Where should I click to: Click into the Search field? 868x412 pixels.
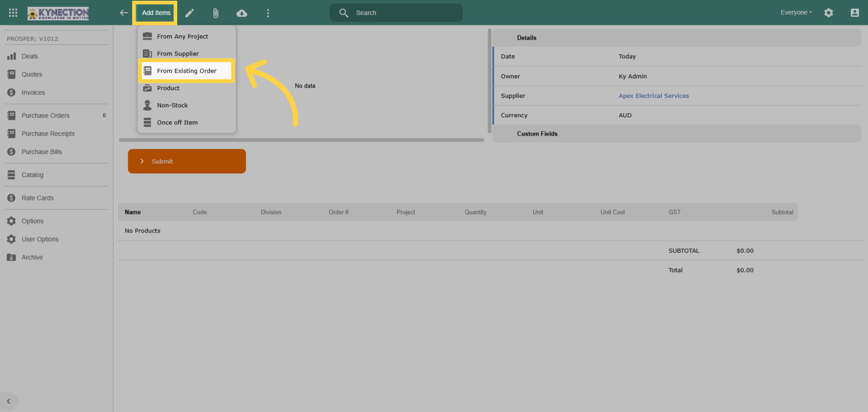[x=396, y=13]
